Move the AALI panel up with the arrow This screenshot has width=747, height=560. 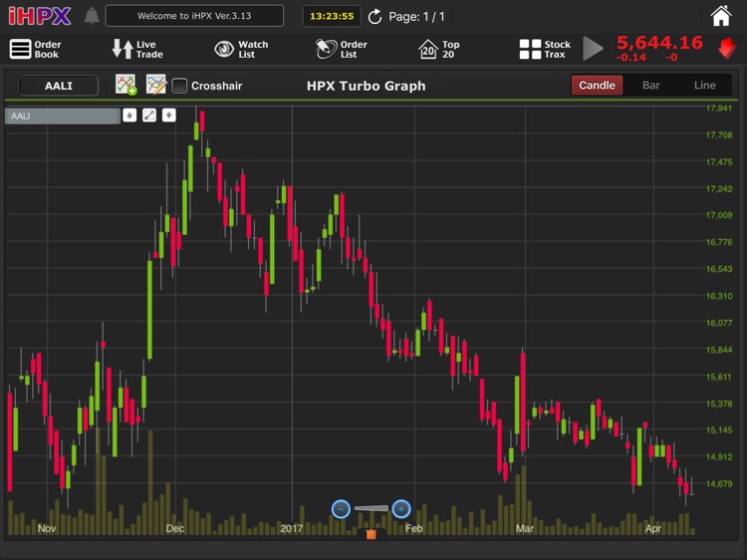coord(129,116)
